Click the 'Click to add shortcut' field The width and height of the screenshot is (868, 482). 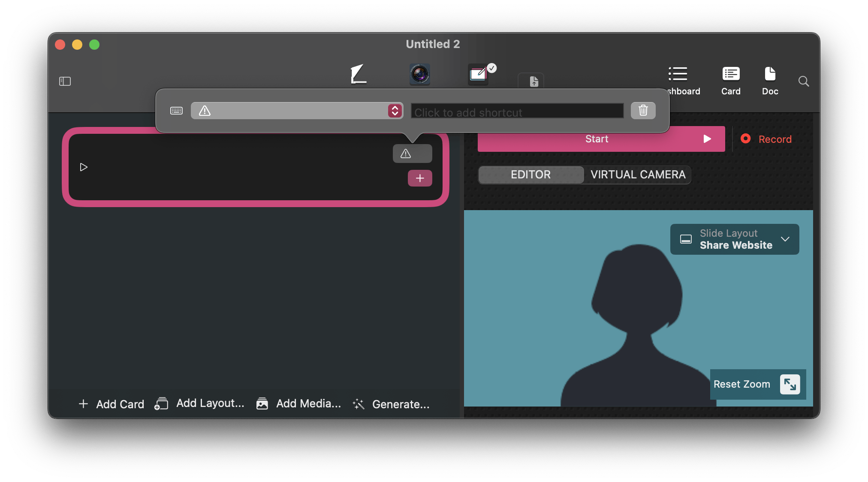517,111
